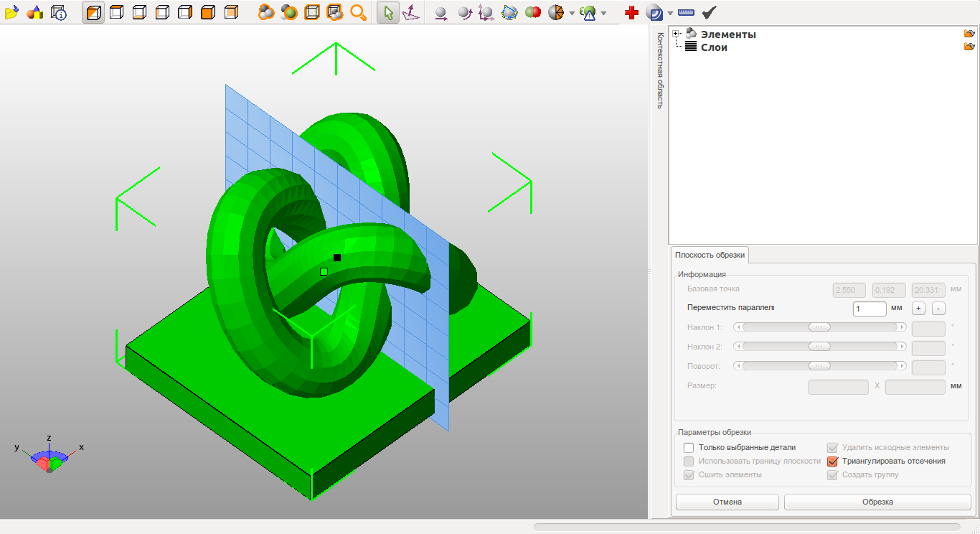980x534 pixels.
Task: Select the solid orange cube view icon
Action: click(x=208, y=12)
